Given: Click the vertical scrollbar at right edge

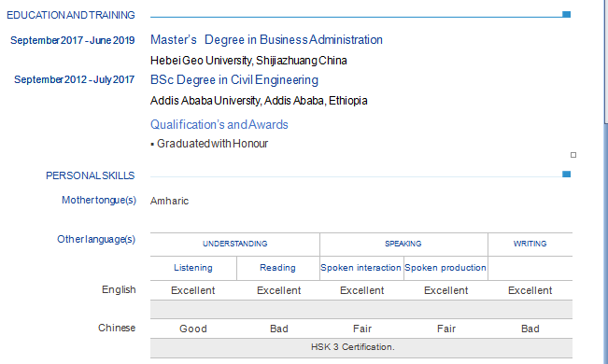Looking at the screenshot, I should (606, 182).
